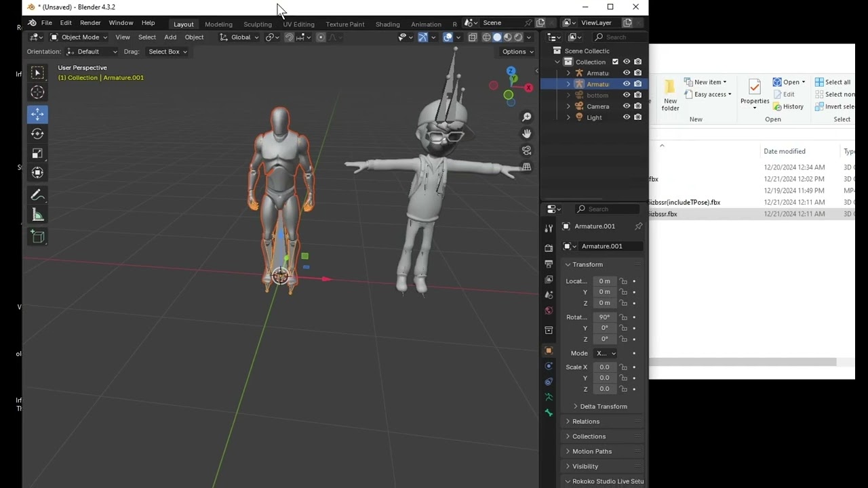This screenshot has width=868, height=488.
Task: Toggle camera view with the camera gizmo icon
Action: click(526, 150)
